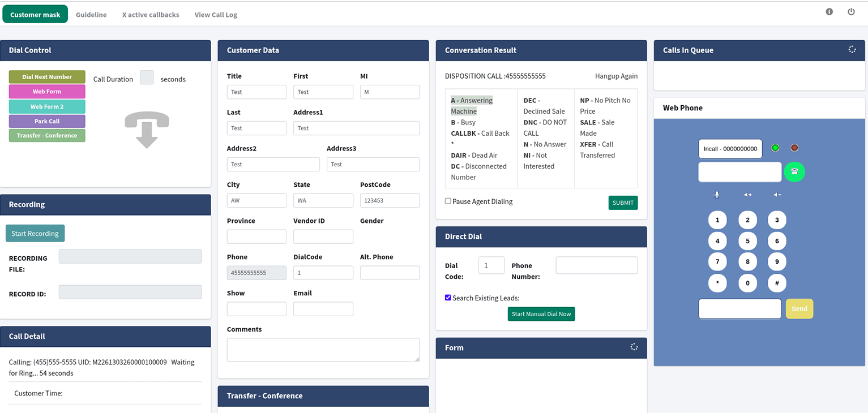Open pink Web Form button

tap(47, 92)
